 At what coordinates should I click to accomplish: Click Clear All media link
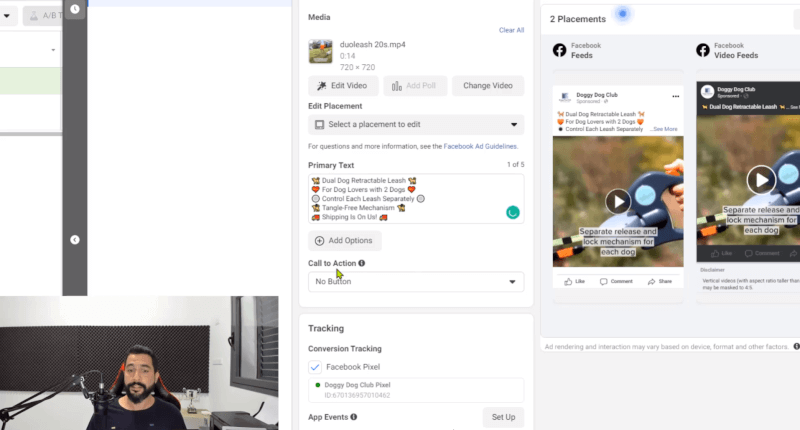point(511,30)
